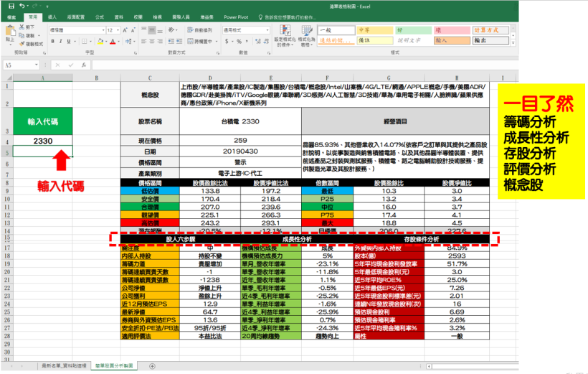The width and height of the screenshot is (588, 374).
Task: Select cell A4 containing 2330
Action: (x=43, y=141)
